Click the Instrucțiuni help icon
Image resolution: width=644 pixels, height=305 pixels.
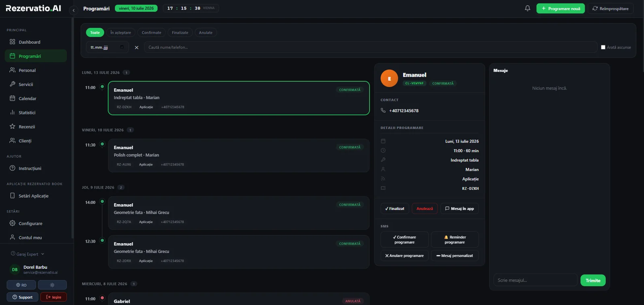coord(12,168)
